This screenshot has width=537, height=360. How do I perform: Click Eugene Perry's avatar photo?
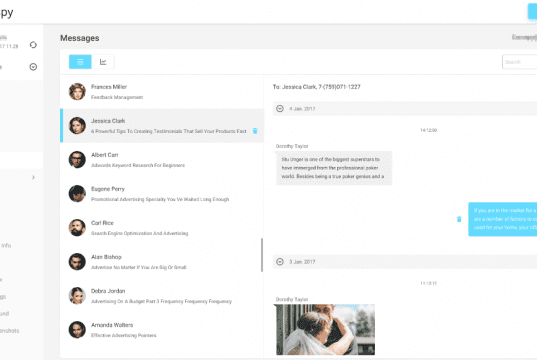77,194
